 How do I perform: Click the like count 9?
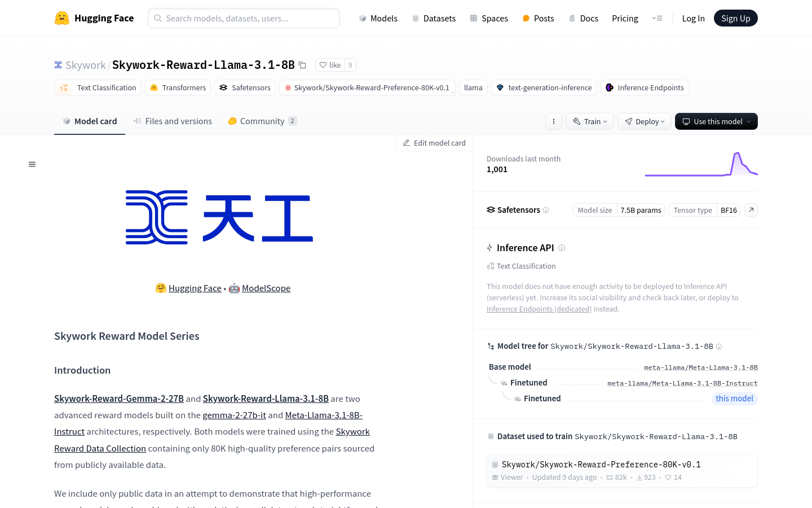click(350, 65)
